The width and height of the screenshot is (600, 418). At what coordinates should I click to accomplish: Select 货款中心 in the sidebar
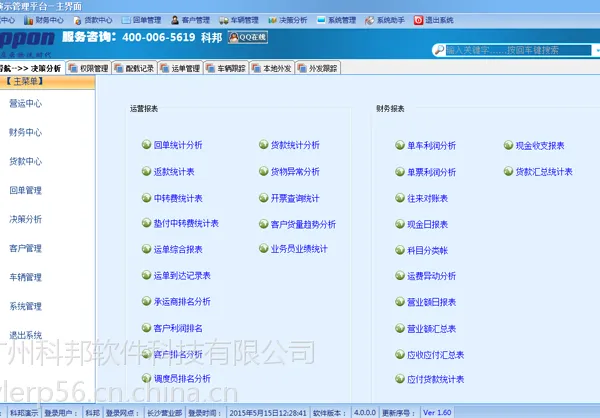pos(26,161)
